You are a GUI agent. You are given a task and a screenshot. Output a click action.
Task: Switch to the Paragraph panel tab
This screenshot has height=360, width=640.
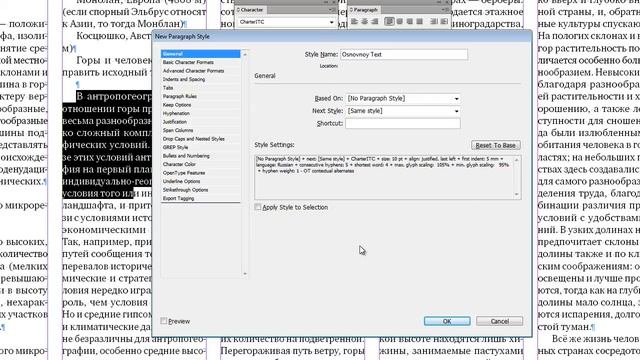364,10
